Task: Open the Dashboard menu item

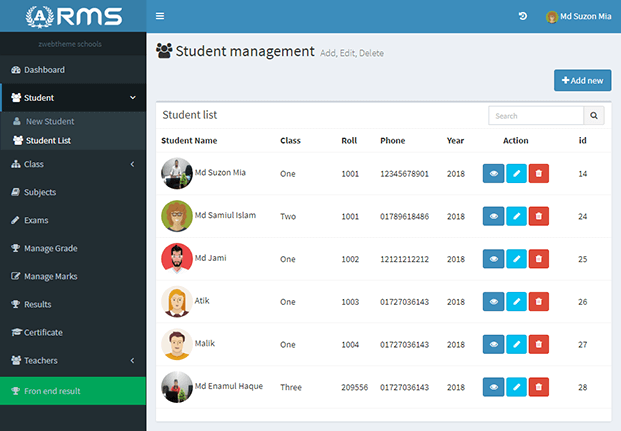Action: pos(73,70)
